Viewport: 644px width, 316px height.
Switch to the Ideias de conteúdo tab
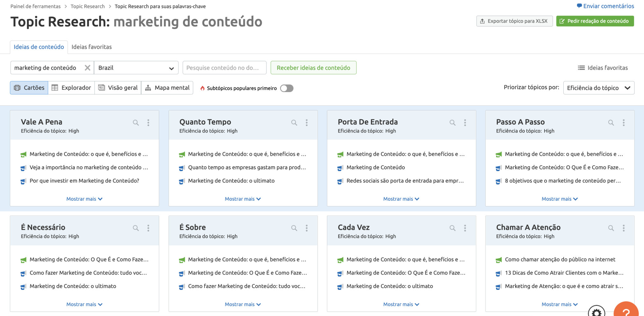pos(39,47)
